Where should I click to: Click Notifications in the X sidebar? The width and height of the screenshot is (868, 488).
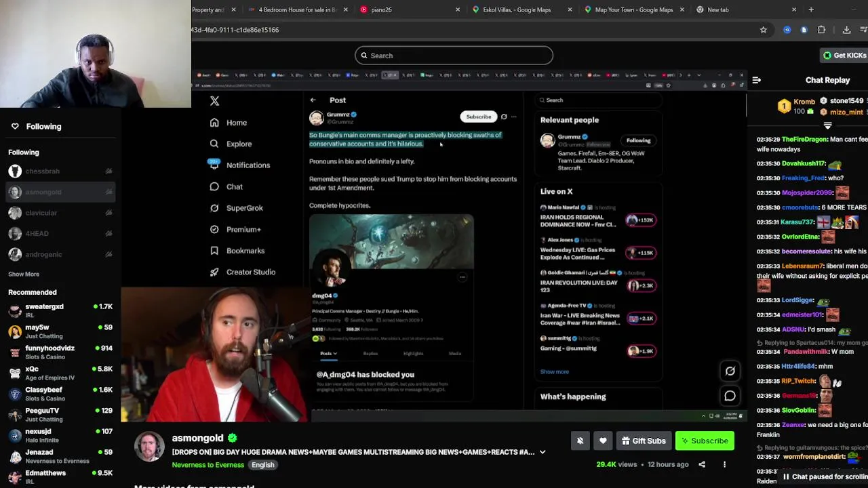tap(239, 165)
